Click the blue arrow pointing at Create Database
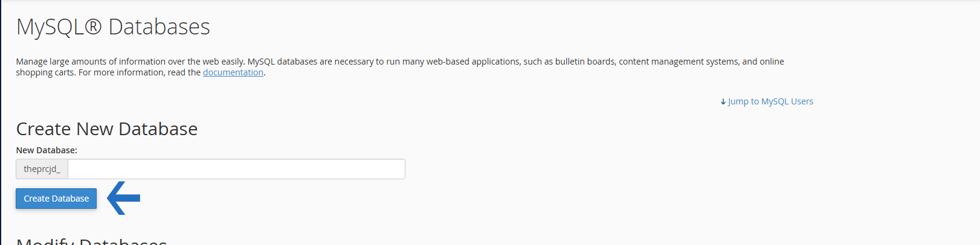The height and width of the screenshot is (245, 980). pos(124,198)
